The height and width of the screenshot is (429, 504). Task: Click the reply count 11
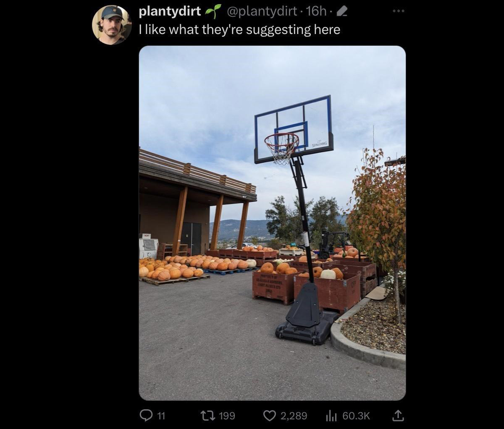pyautogui.click(x=161, y=416)
